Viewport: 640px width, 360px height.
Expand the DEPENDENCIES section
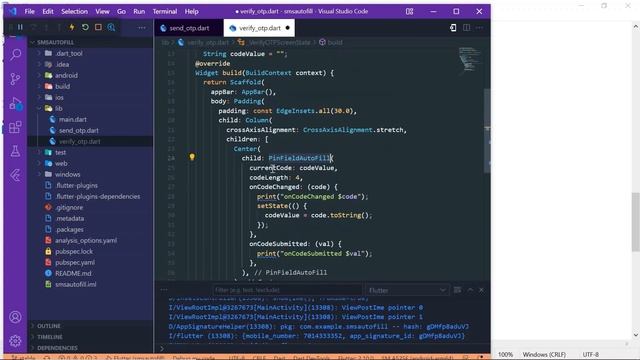[x=57, y=348]
